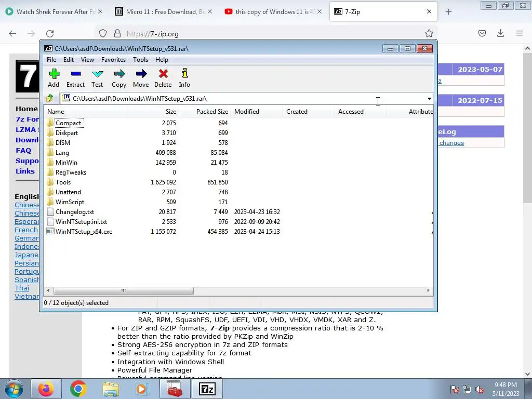
Task: Switch to the Windows 11 YouTube tab
Action: 272,12
